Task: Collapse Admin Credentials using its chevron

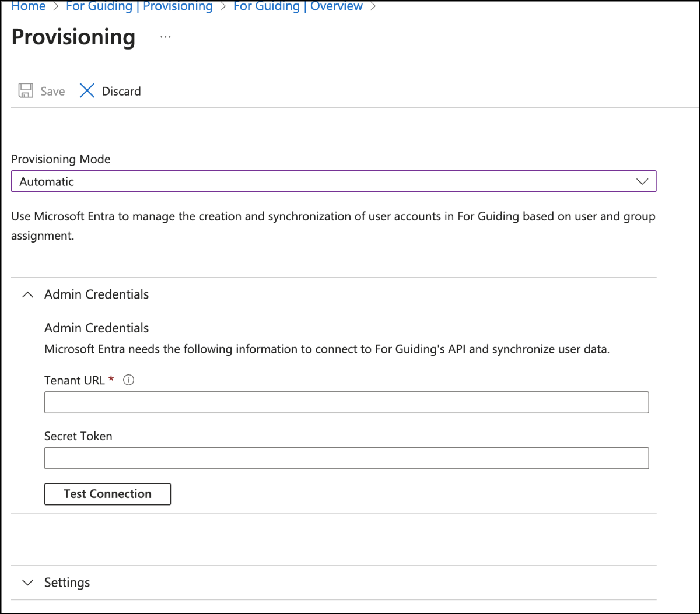Action: [27, 295]
